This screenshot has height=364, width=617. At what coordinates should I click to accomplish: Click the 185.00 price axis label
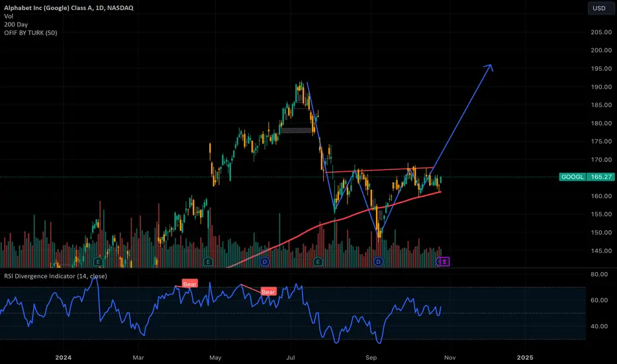tap(601, 105)
